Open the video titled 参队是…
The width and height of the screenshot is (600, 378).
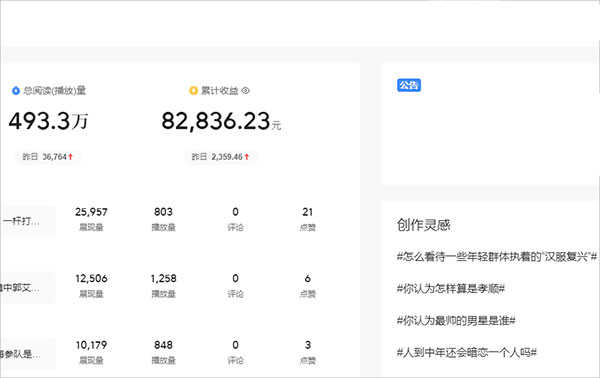19,354
